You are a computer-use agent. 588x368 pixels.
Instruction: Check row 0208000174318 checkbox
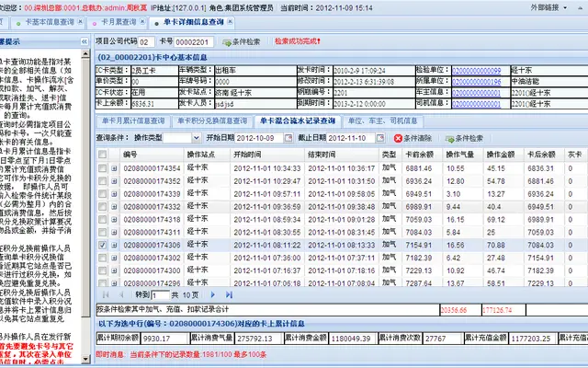pos(102,219)
